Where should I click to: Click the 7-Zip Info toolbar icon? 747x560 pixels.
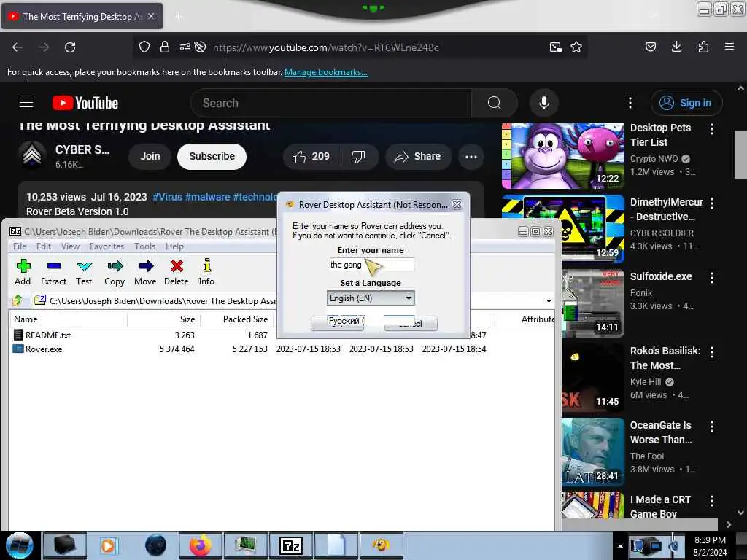206,272
